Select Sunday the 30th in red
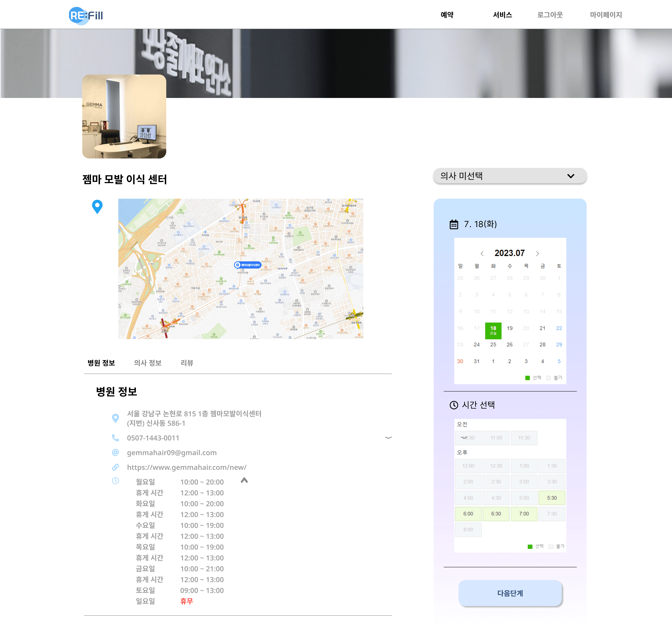Viewport: 672px width, 629px height. pos(460,361)
